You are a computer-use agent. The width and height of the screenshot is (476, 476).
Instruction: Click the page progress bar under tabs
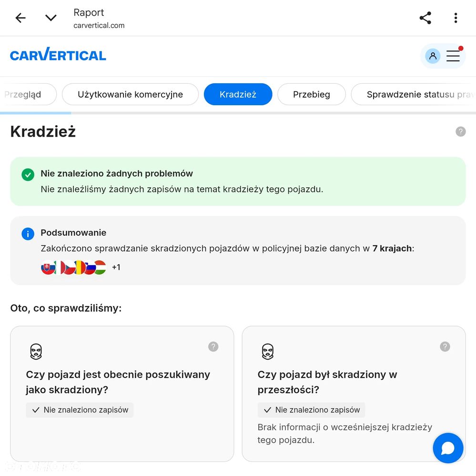coord(238,113)
